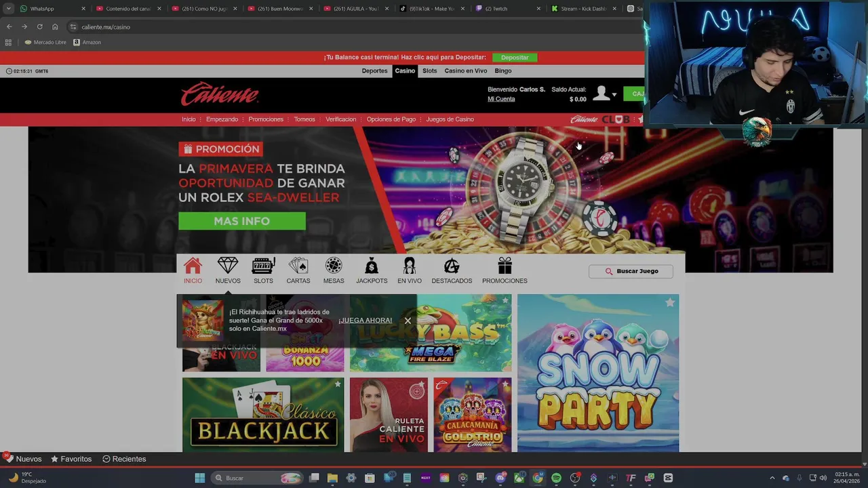Open the Destacados category icon
The width and height of the screenshot is (868, 488).
(452, 270)
